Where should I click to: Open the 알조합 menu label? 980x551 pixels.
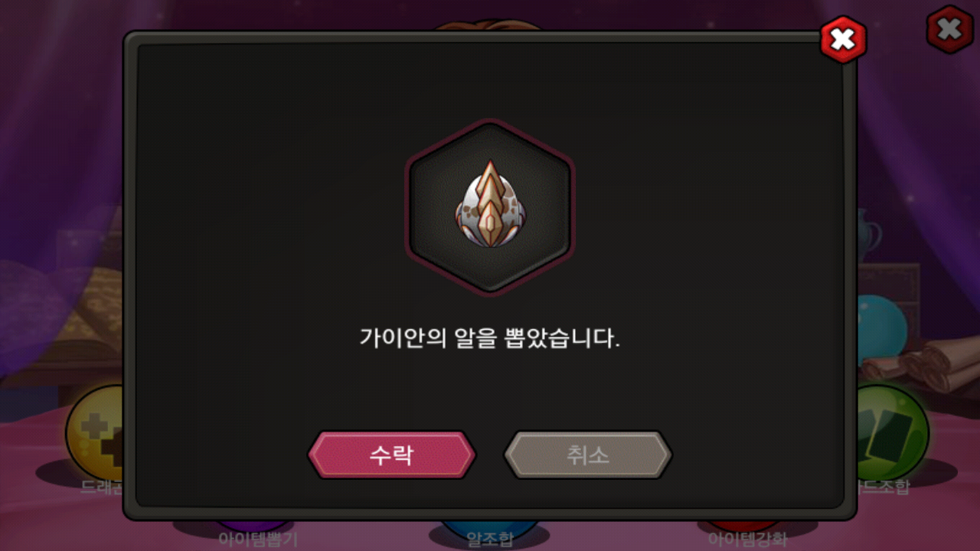[490, 540]
